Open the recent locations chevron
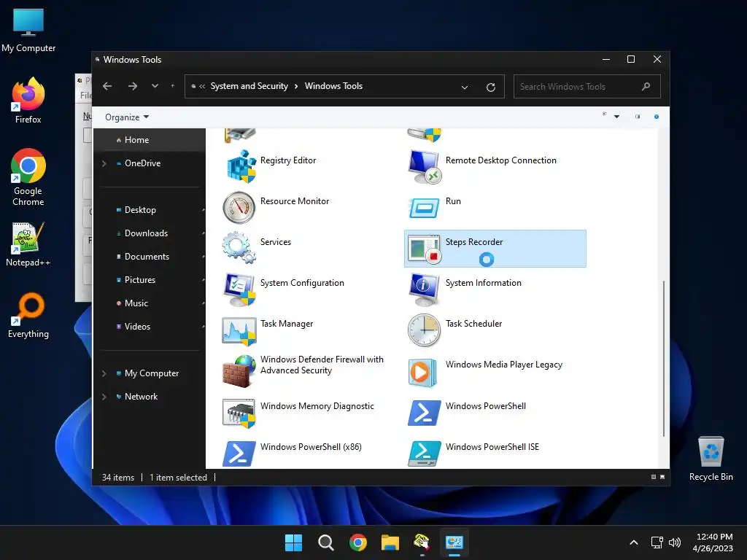The image size is (747, 560). click(x=155, y=86)
